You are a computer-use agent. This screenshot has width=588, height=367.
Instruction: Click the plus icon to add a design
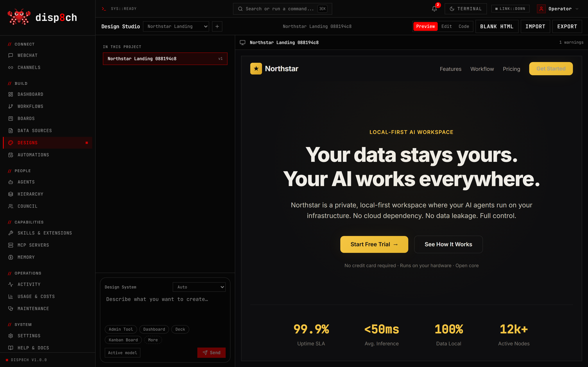click(217, 26)
